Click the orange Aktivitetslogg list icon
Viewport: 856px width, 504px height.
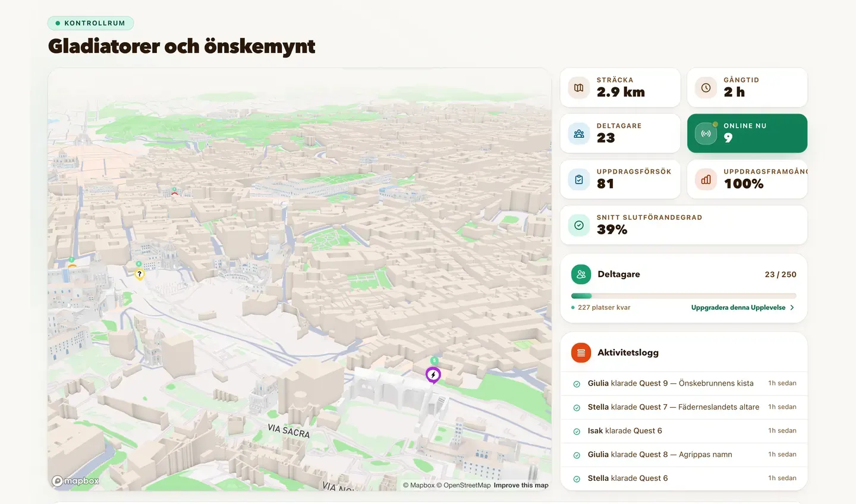[x=581, y=352]
